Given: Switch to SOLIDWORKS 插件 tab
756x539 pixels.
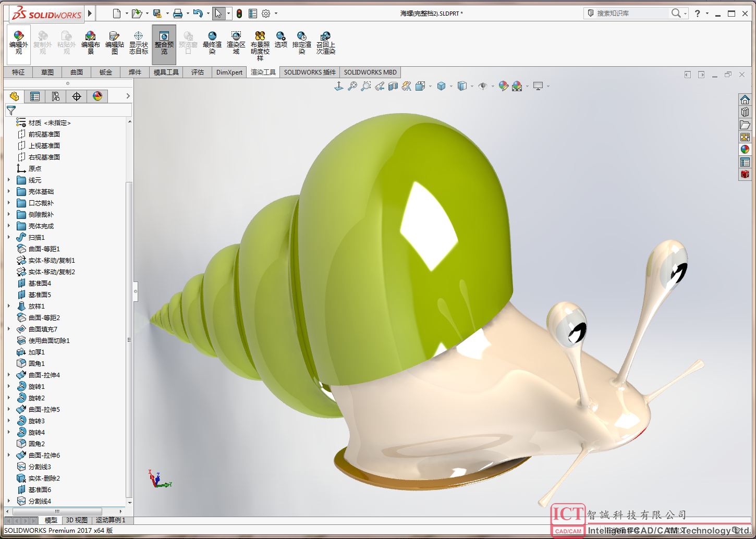Looking at the screenshot, I should point(310,72).
